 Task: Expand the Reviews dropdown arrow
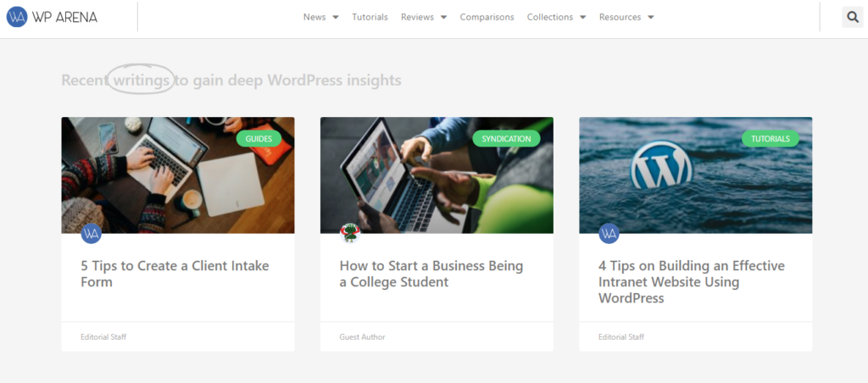pos(443,17)
